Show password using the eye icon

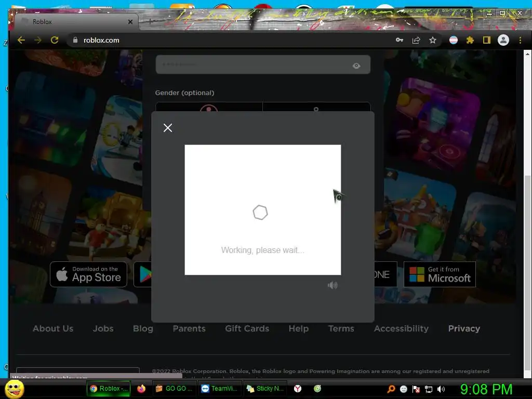[x=356, y=66]
